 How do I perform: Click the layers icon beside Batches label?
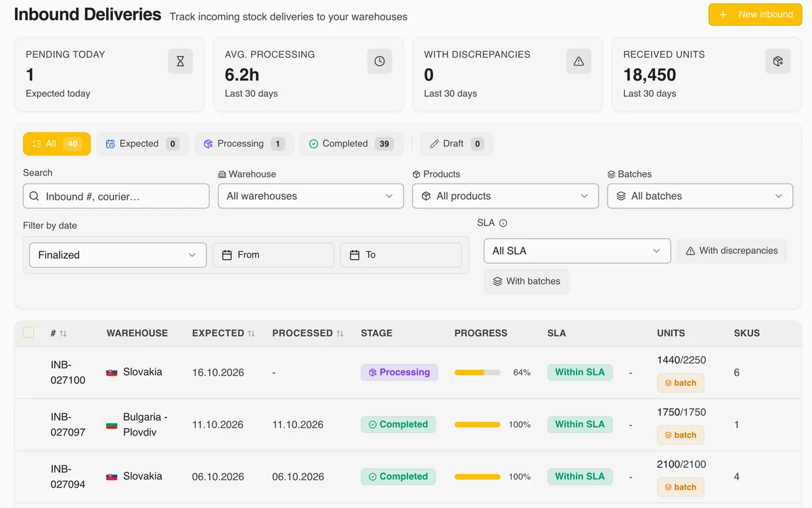coord(612,174)
